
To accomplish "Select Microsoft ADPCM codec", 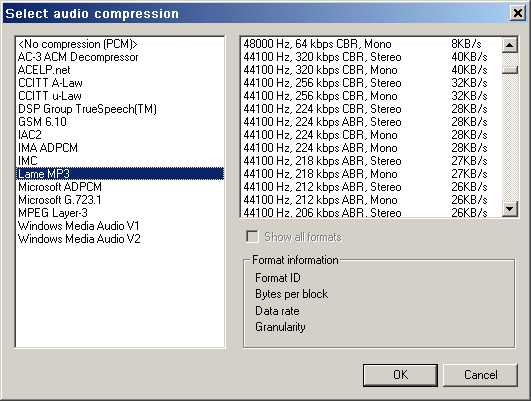I will (x=120, y=187).
